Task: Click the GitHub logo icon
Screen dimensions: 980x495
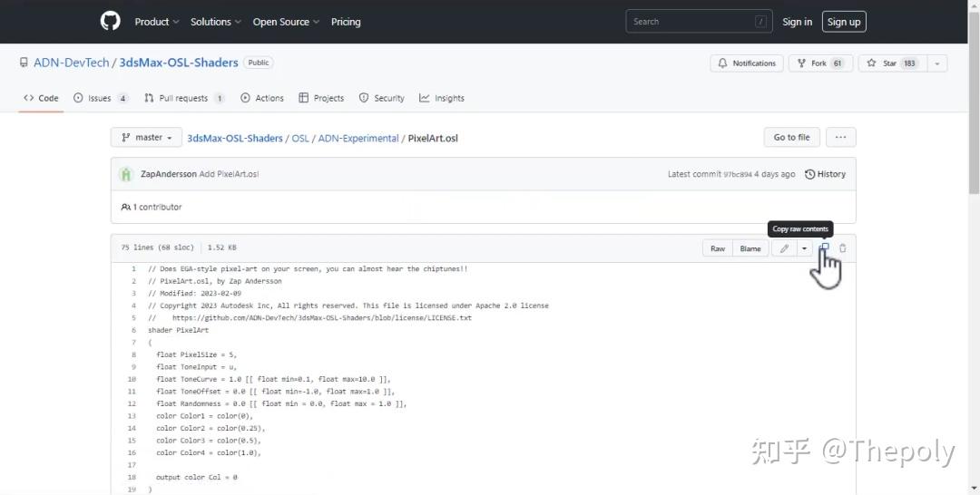Action: point(110,21)
